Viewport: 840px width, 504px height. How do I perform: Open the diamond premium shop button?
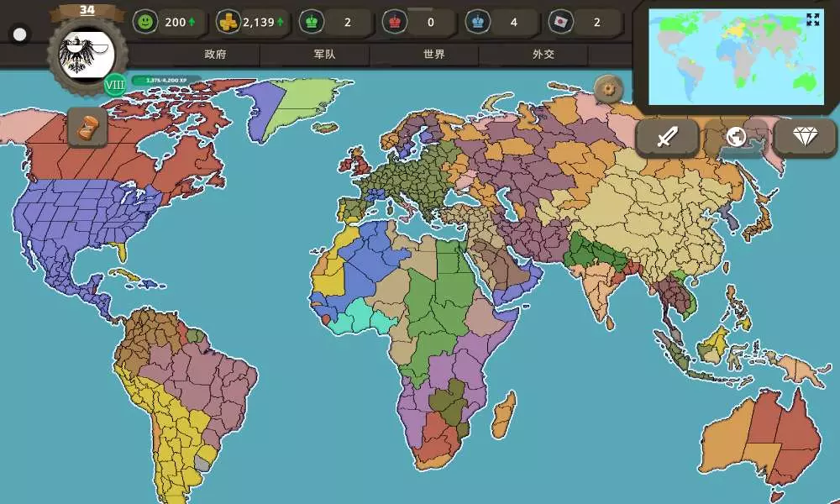[x=804, y=137]
